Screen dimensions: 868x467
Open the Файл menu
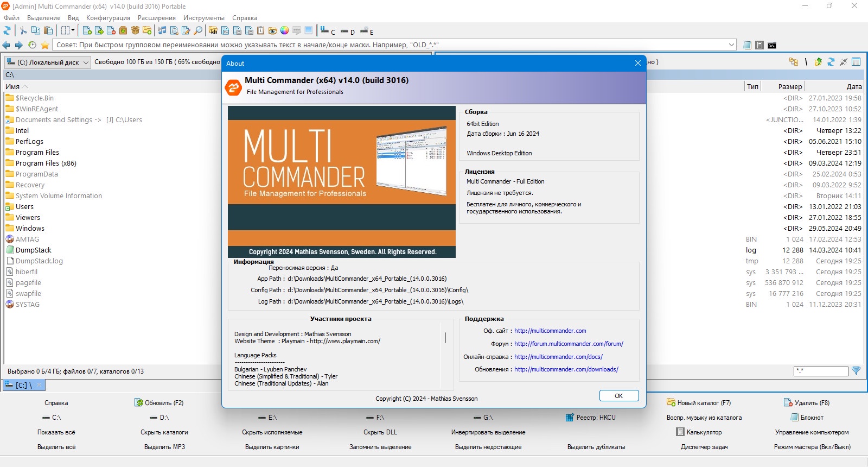pyautogui.click(x=11, y=18)
